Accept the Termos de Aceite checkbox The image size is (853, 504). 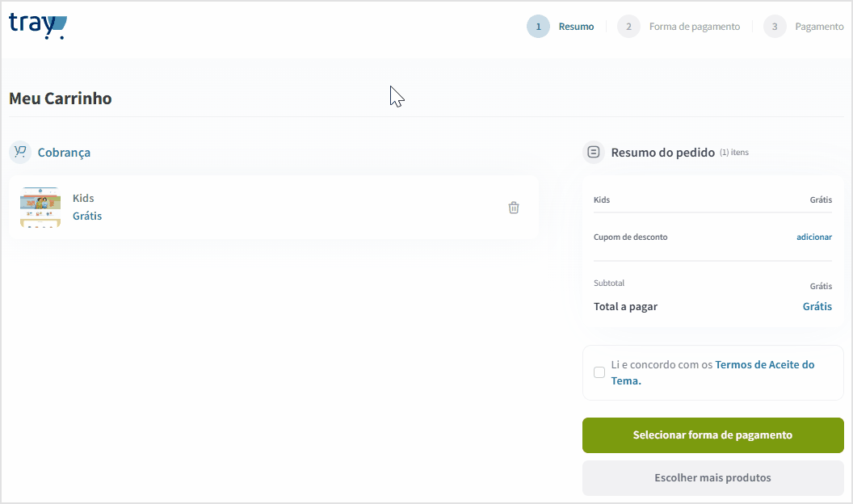point(599,372)
